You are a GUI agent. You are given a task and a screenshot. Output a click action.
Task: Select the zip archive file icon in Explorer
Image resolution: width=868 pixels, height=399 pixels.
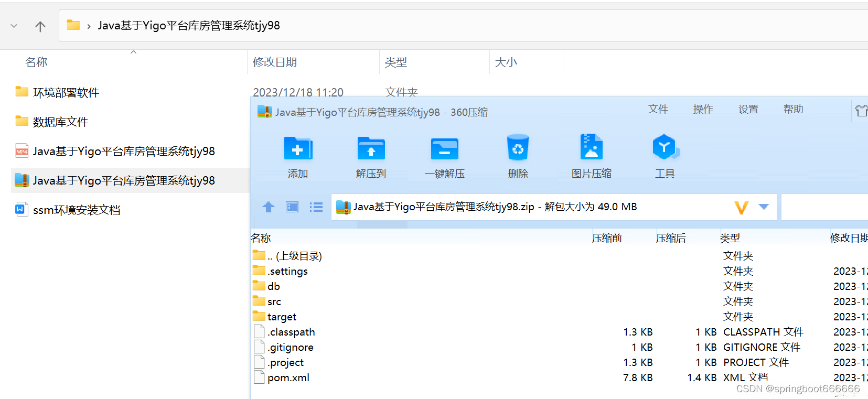(x=22, y=180)
